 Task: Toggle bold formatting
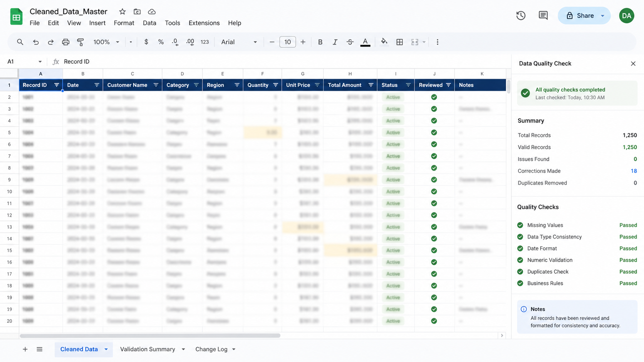(x=320, y=42)
